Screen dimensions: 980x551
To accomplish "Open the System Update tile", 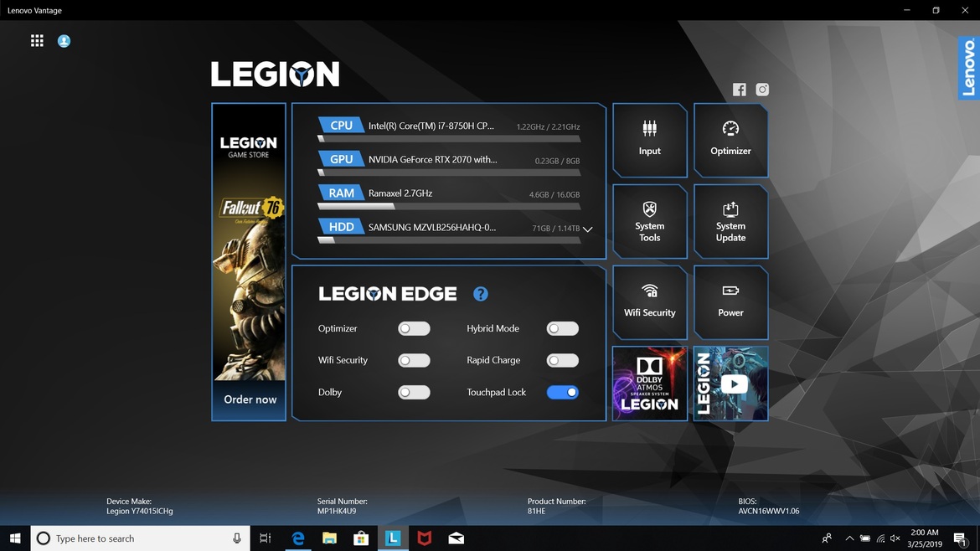I will point(730,221).
